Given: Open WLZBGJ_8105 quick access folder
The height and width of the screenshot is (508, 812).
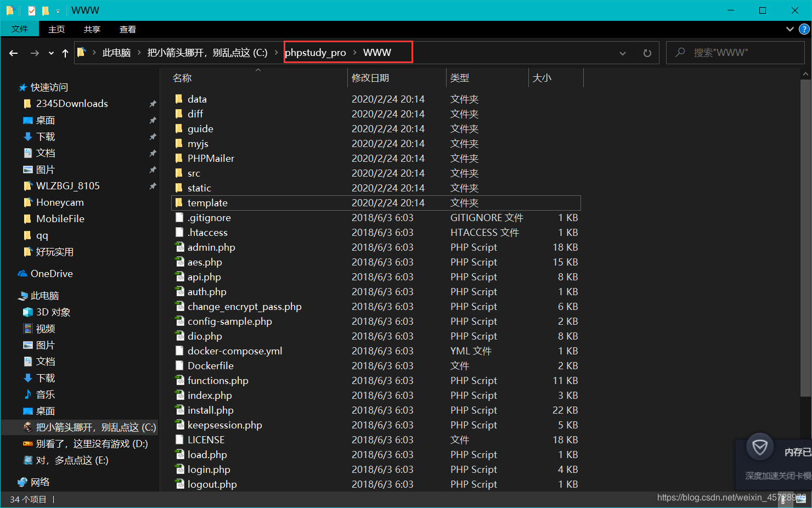Looking at the screenshot, I should 68,186.
